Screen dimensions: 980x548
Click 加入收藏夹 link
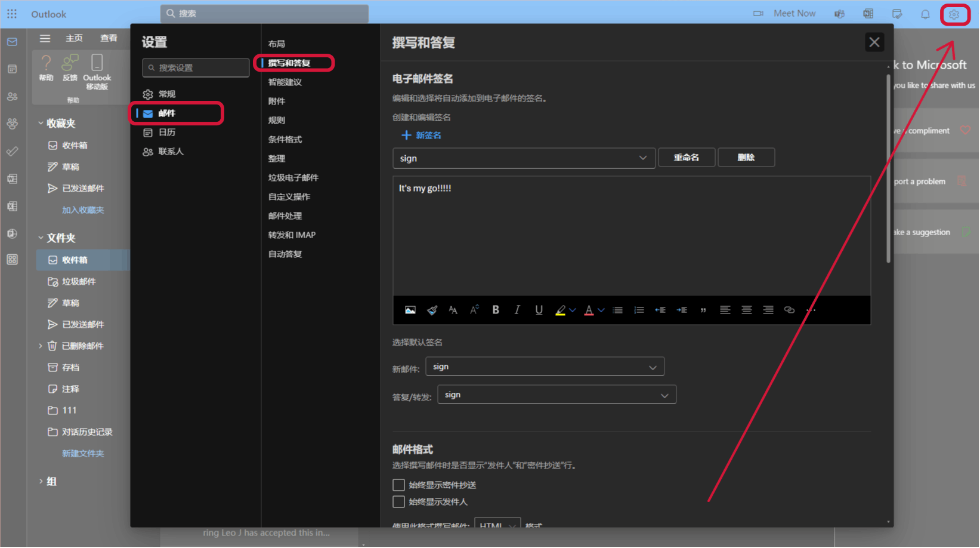pyautogui.click(x=83, y=210)
